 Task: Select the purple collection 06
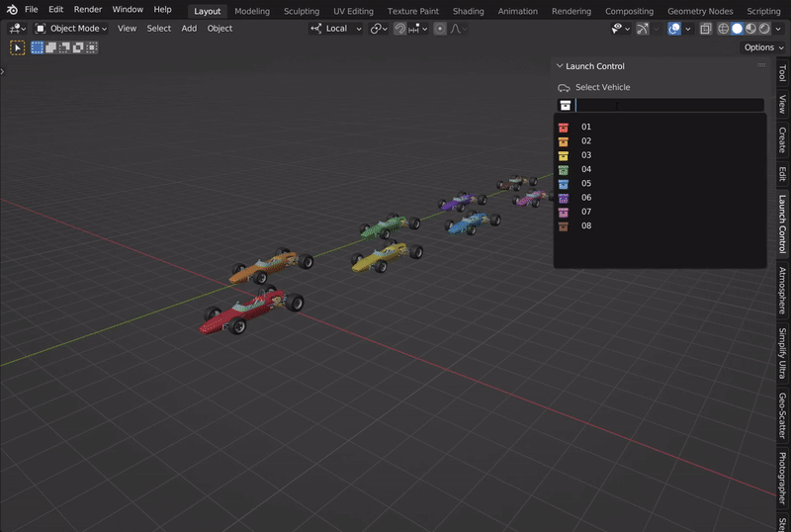point(659,198)
